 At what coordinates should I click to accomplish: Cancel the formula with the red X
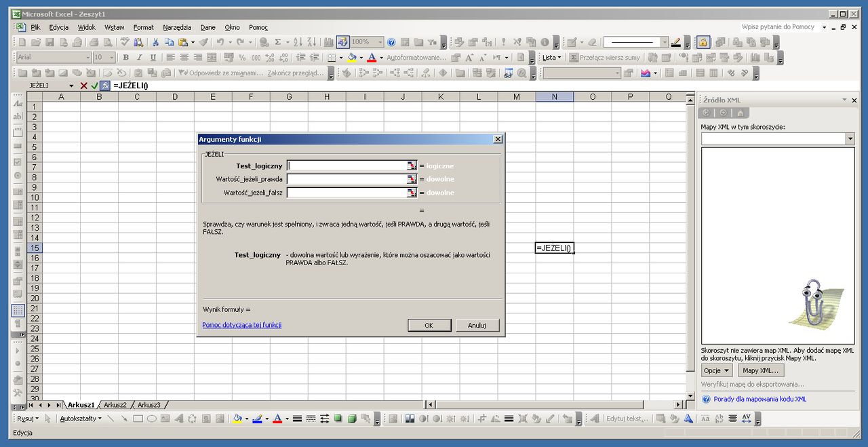click(83, 85)
